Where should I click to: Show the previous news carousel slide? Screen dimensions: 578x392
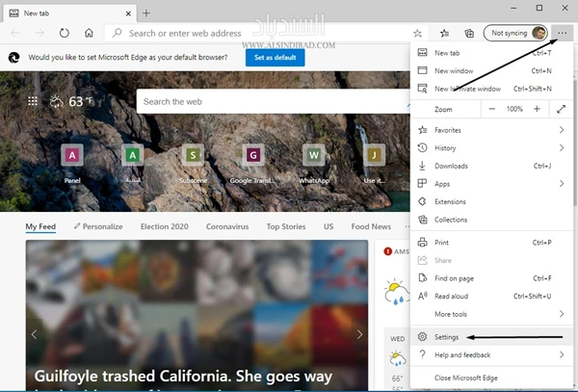click(35, 334)
